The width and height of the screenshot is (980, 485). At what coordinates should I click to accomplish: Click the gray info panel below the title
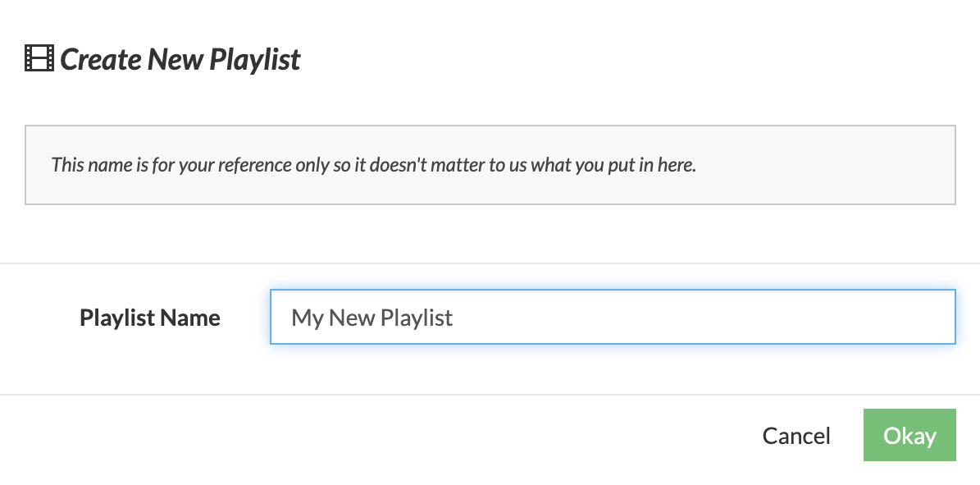(490, 165)
